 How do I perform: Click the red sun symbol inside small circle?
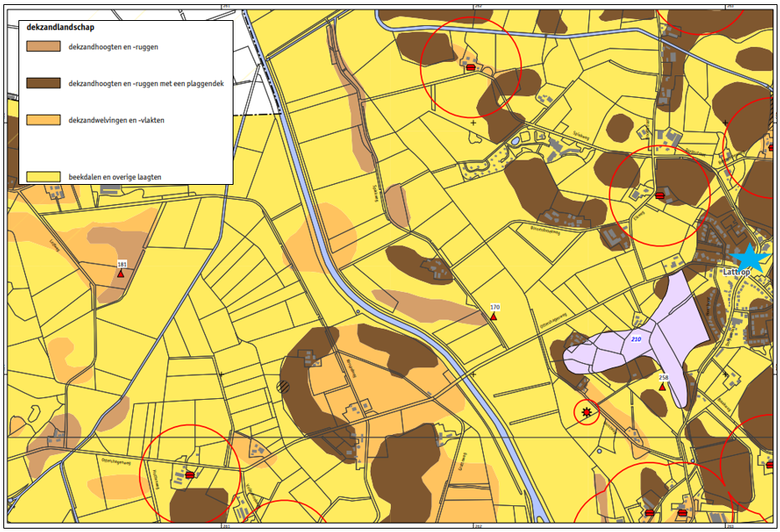coord(587,412)
